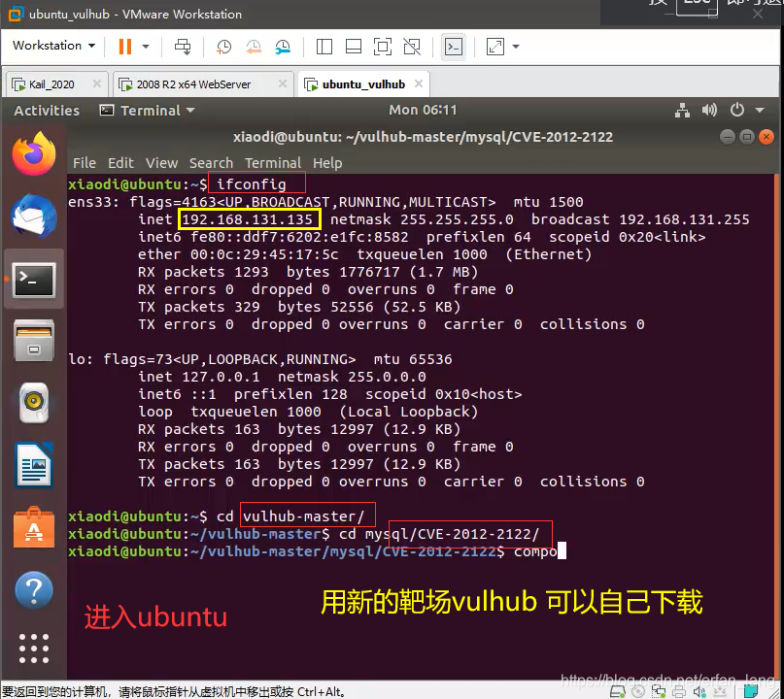
Task: Select the ubuntu_vulhub VM tab
Action: coord(363,84)
